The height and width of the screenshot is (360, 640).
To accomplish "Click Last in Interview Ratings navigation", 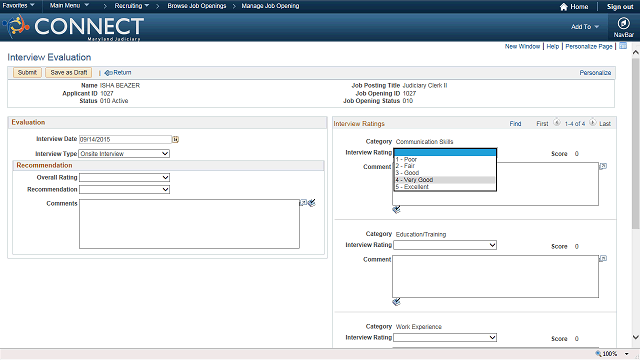I will pos(605,124).
